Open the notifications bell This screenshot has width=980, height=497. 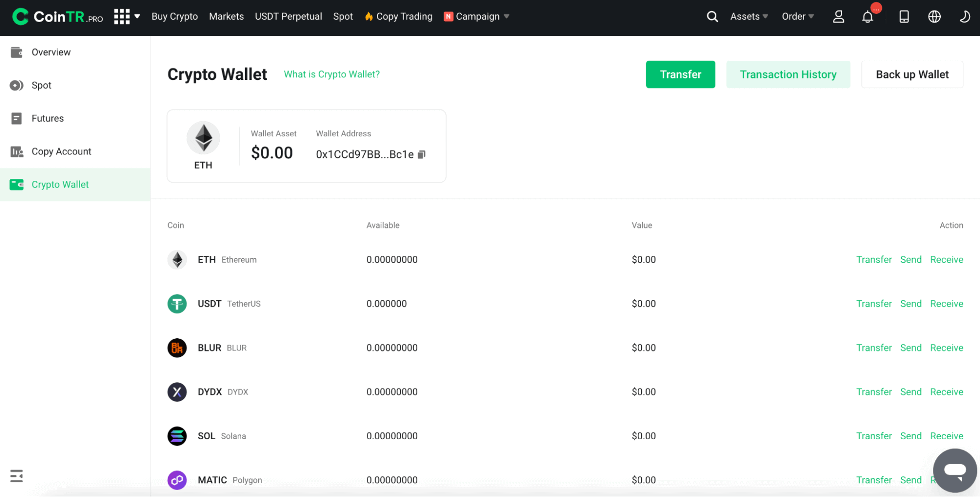click(867, 17)
